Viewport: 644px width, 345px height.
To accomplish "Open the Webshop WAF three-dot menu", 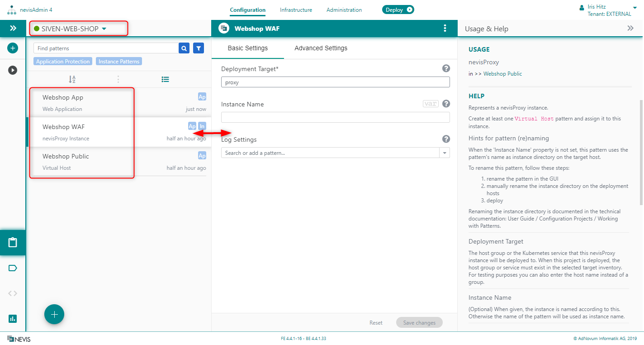I will [x=445, y=29].
